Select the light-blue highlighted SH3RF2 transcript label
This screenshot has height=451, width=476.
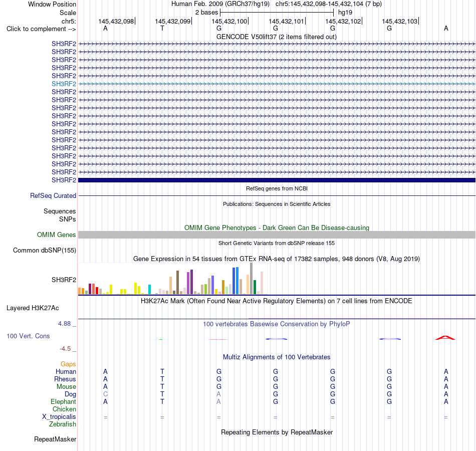pyautogui.click(x=64, y=84)
